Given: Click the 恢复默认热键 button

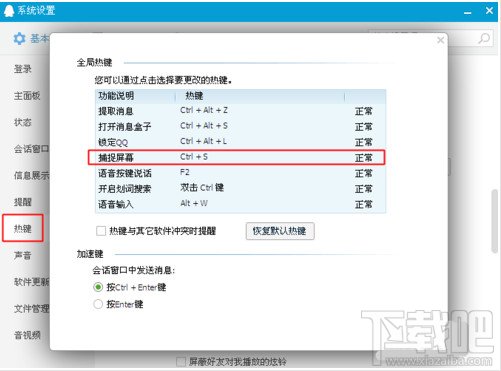Looking at the screenshot, I should coord(280,231).
